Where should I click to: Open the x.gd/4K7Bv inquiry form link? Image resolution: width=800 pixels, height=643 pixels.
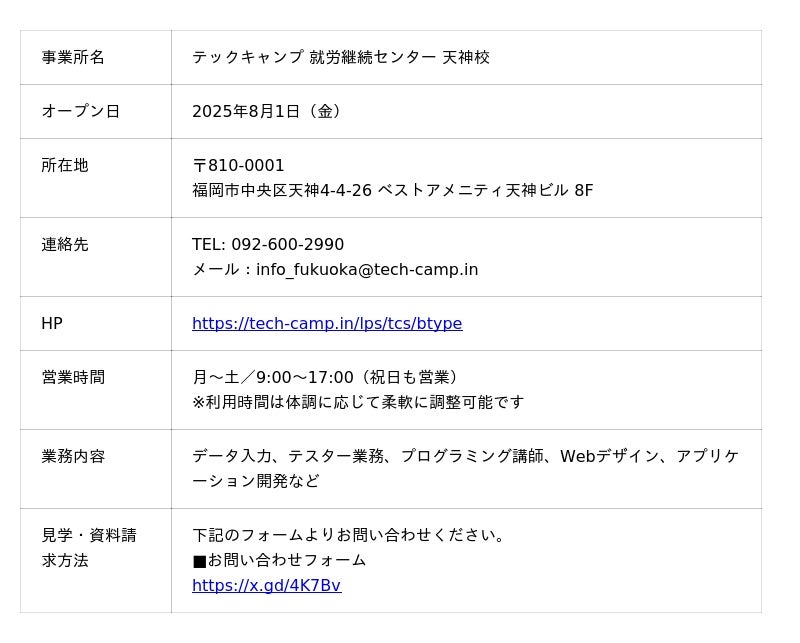[267, 585]
